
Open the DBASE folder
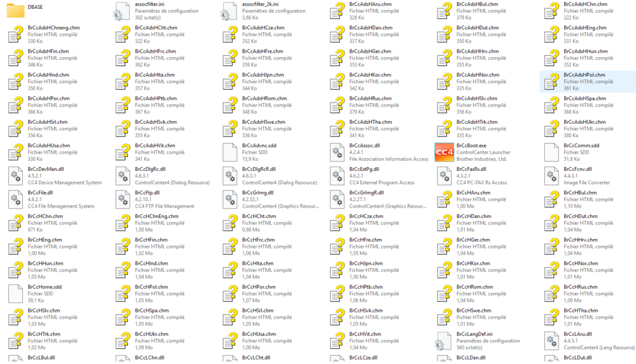15,11
